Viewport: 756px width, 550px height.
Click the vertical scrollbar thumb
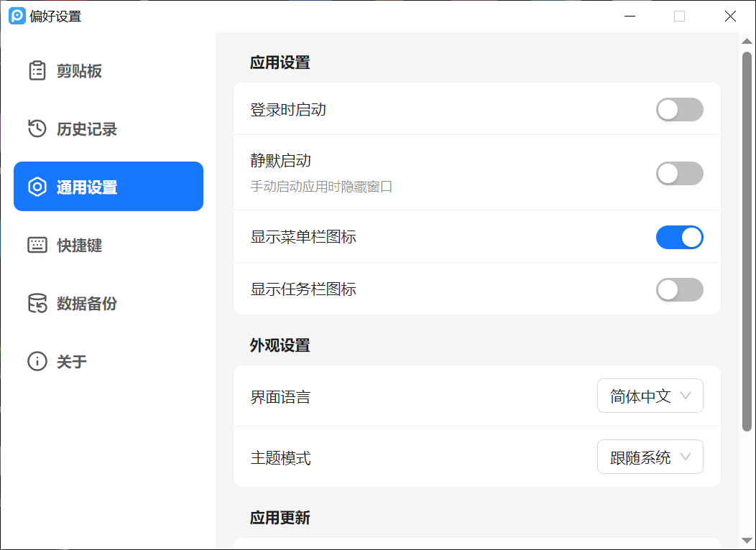pyautogui.click(x=747, y=242)
